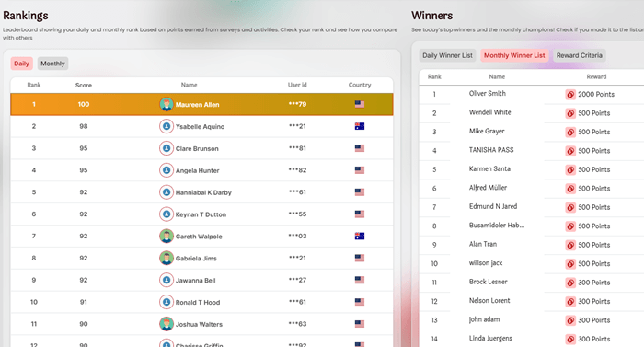644x347 pixels.
Task: Click the 2000 Points reward text
Action: click(x=596, y=94)
